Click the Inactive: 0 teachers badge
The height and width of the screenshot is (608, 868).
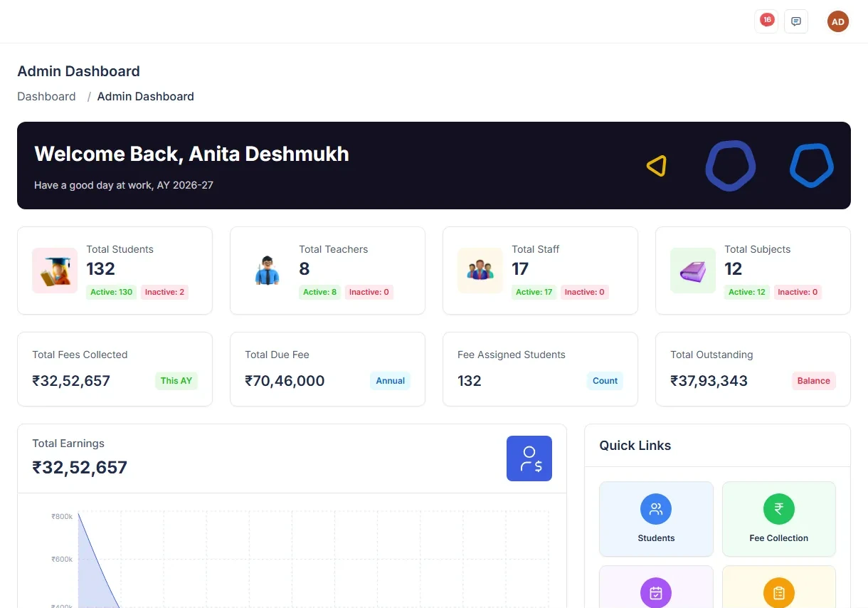coord(369,292)
